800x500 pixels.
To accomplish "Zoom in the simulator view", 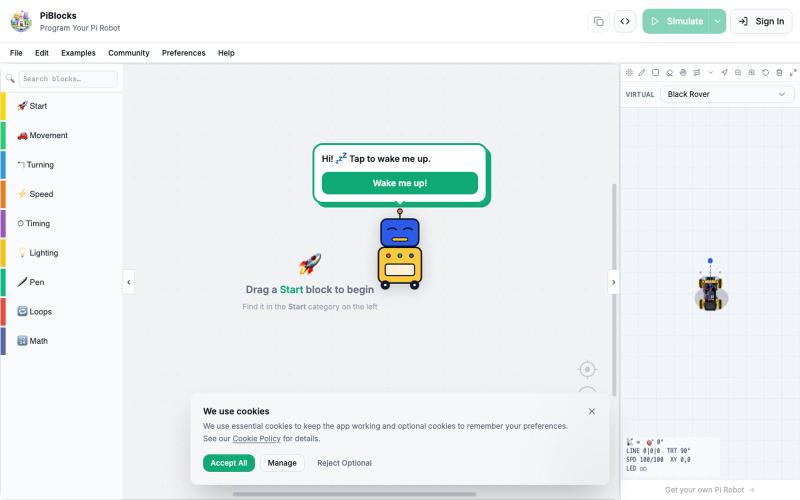I will (752, 72).
